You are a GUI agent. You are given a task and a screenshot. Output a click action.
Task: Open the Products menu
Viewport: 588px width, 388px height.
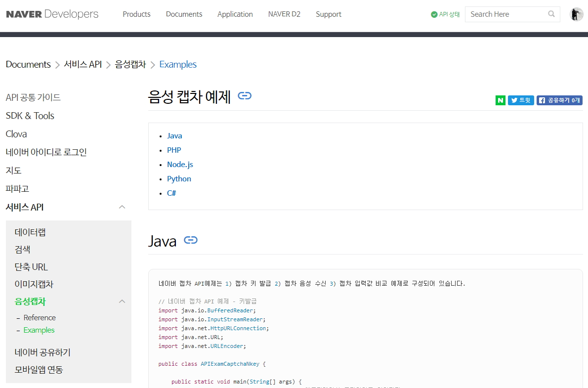click(136, 14)
